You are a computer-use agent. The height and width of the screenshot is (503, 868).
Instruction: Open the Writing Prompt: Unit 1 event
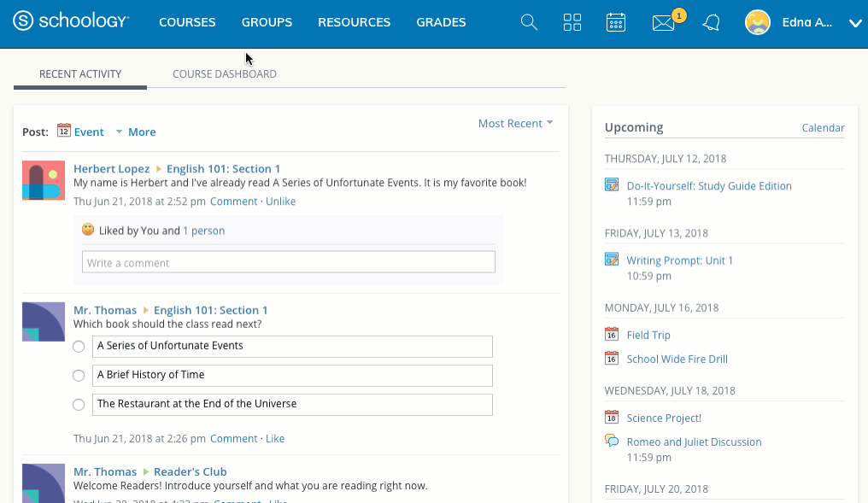coord(680,260)
